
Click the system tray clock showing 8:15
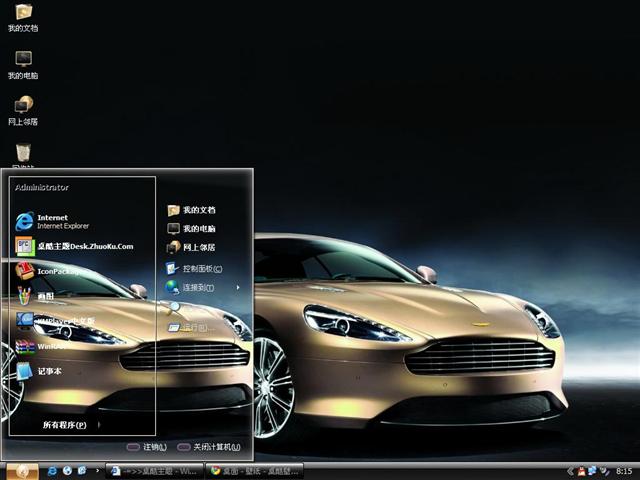coord(625,470)
